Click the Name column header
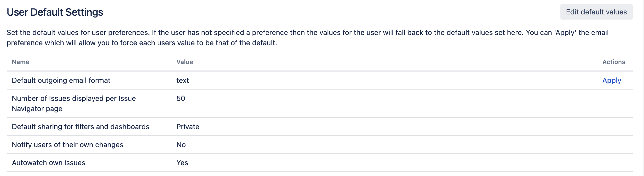This screenshot has width=644, height=176. pos(21,62)
